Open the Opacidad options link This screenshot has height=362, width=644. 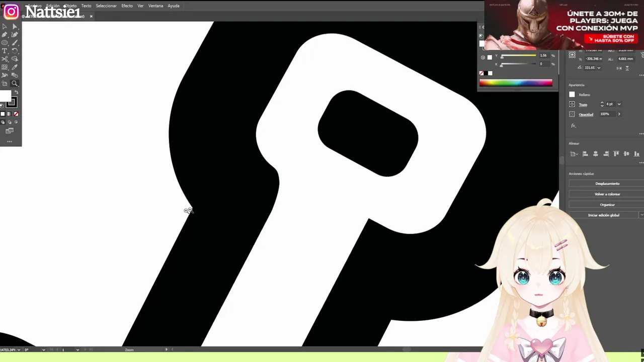click(586, 114)
